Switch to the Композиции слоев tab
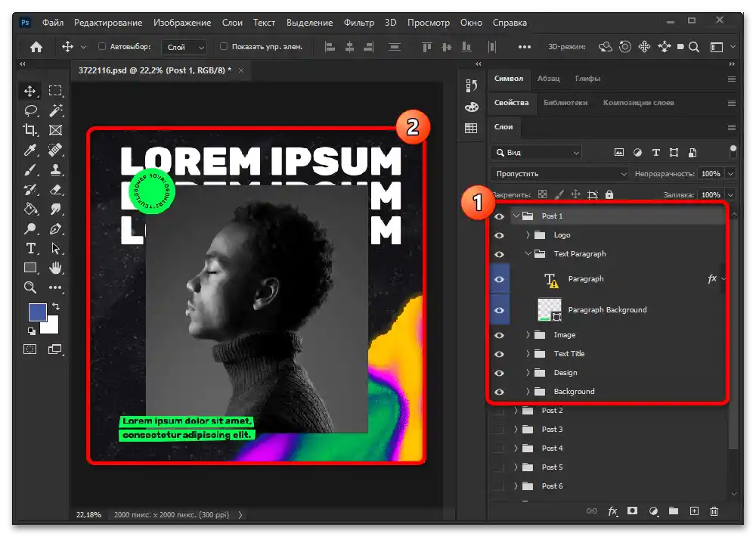Viewport: 756px width, 537px height. 638,102
